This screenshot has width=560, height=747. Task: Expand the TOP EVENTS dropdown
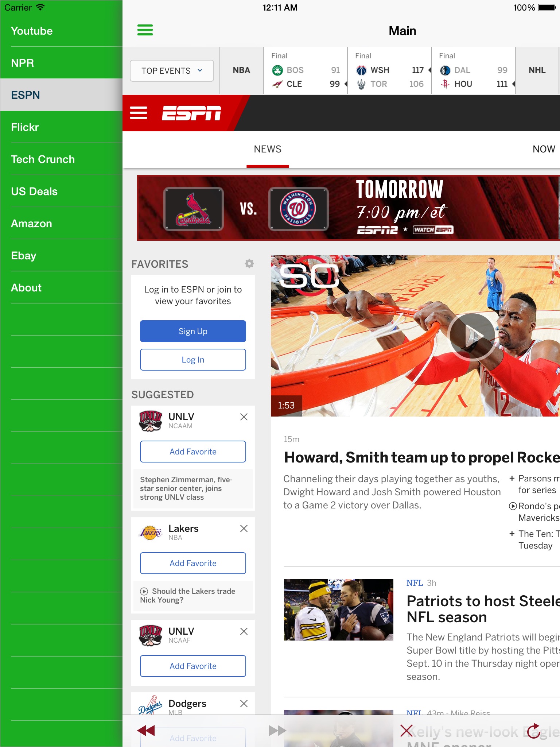pos(172,71)
